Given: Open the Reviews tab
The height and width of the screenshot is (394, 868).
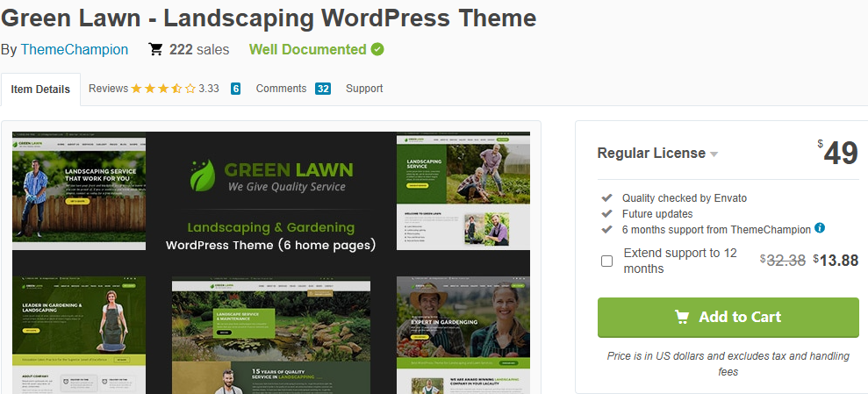Looking at the screenshot, I should [109, 89].
